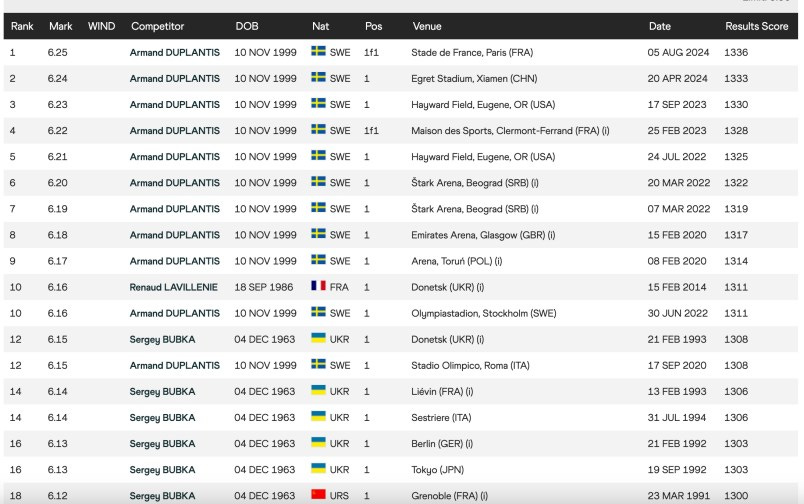Open Armand Duplantis link in Xiamen row
The height and width of the screenshot is (504, 804).
[x=174, y=78]
